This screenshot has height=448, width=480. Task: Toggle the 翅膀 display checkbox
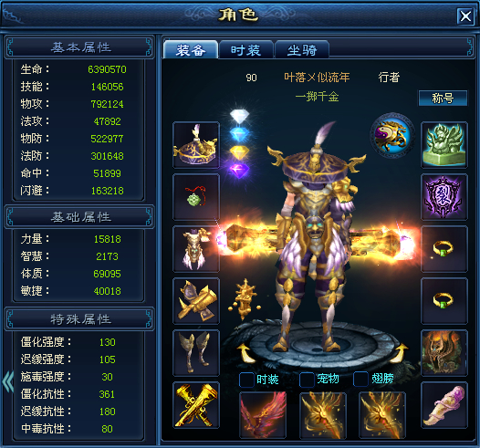tap(361, 380)
